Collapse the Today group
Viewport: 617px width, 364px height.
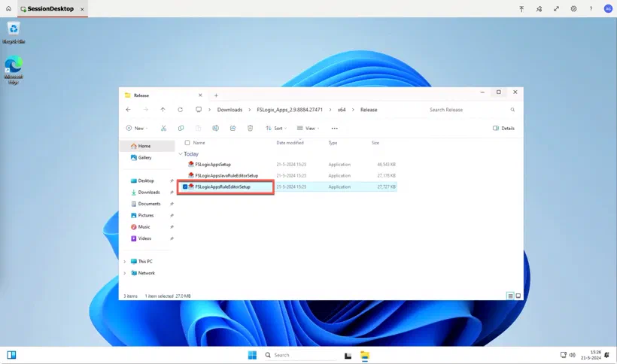click(x=181, y=154)
